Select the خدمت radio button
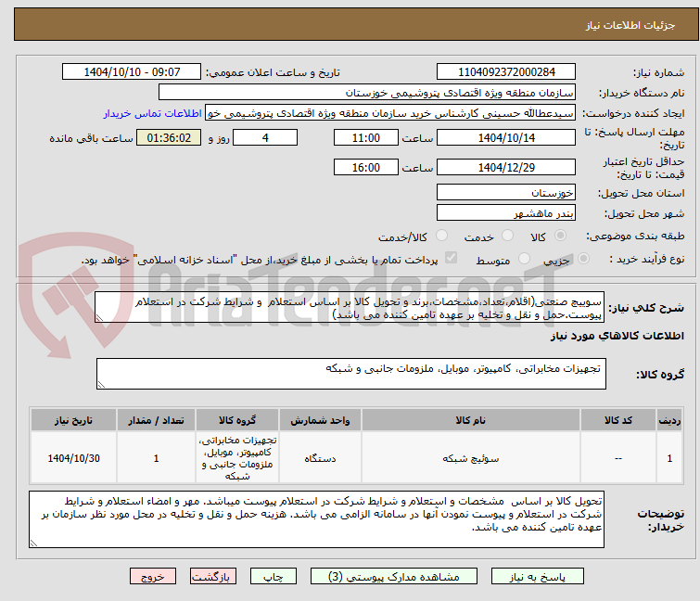This screenshot has width=700, height=601. (x=507, y=236)
